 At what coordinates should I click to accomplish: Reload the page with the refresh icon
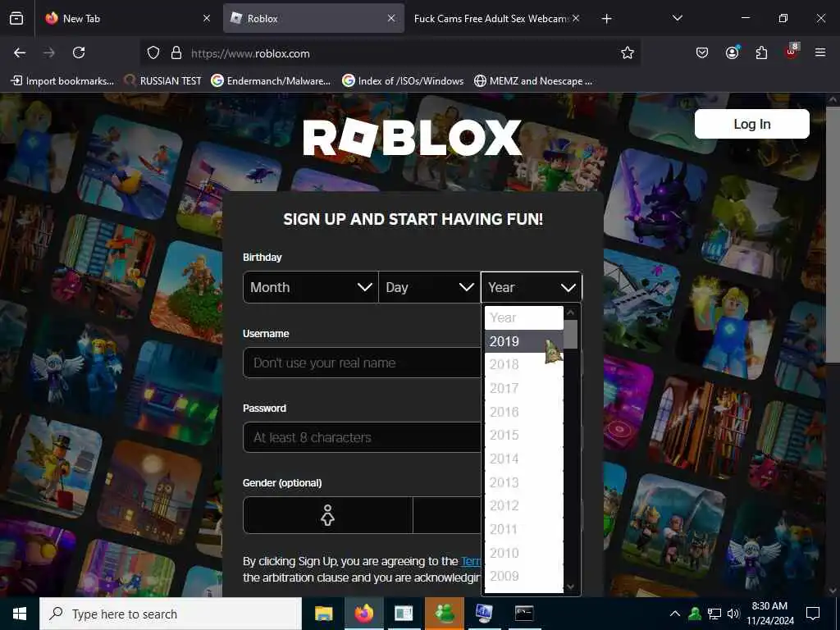tap(79, 52)
